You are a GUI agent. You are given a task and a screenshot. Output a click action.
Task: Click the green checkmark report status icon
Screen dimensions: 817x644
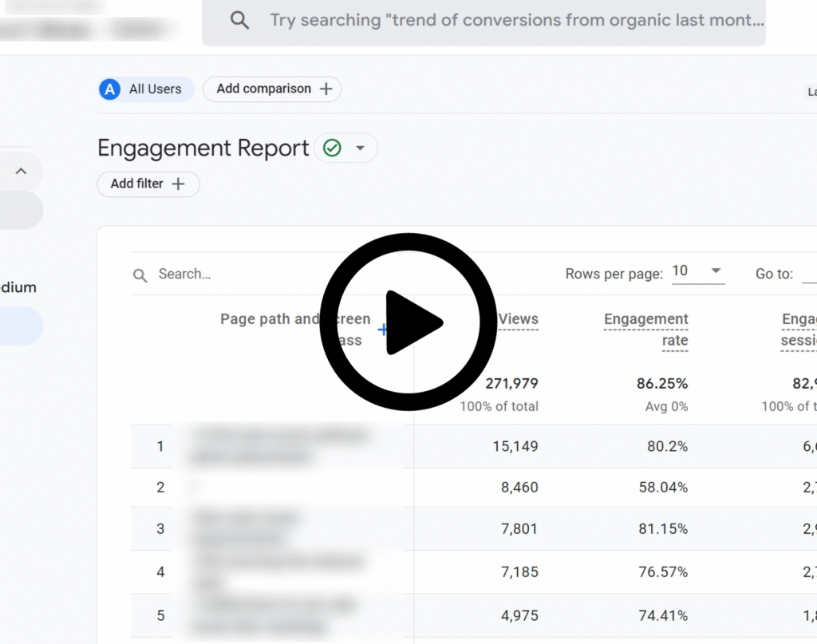point(332,148)
